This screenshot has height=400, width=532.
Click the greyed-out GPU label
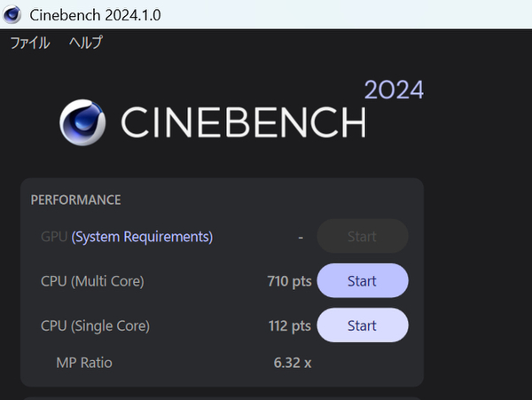(54, 237)
